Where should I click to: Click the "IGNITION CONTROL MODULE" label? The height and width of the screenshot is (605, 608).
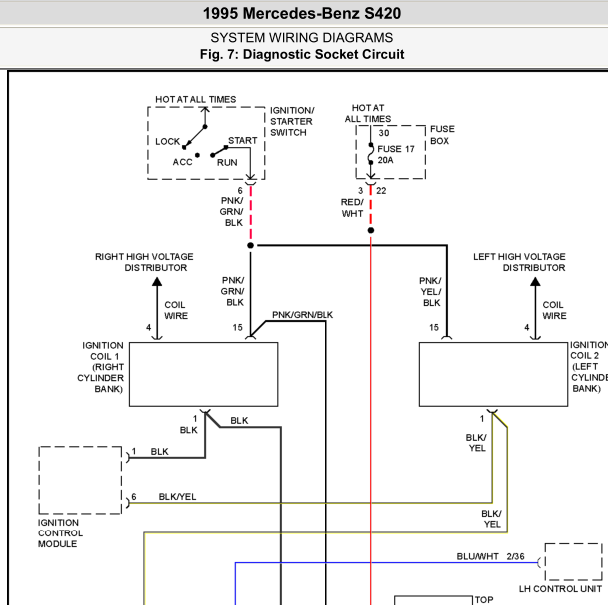click(x=60, y=533)
